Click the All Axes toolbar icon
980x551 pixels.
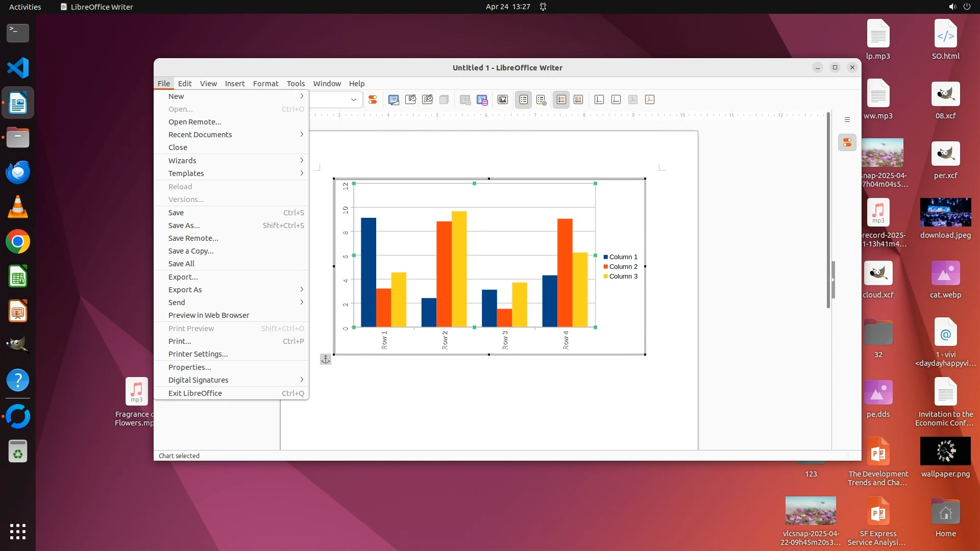point(650,100)
